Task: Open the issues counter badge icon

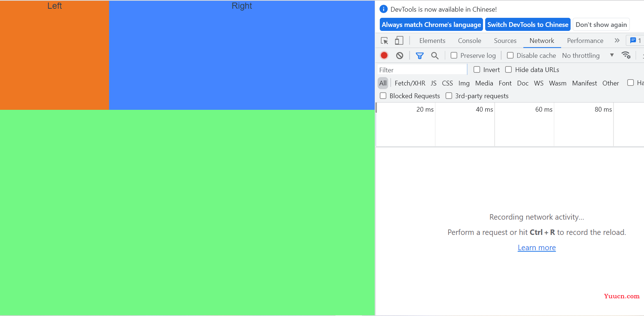Action: 635,41
